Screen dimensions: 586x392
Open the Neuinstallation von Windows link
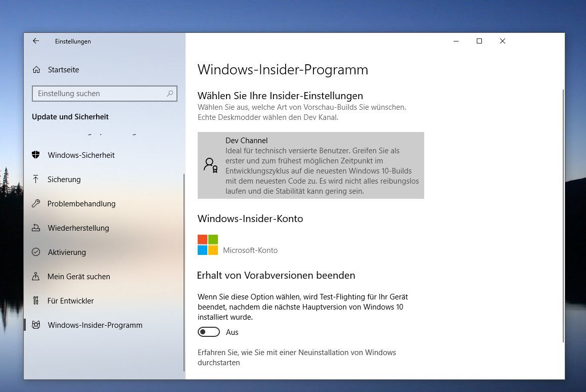click(x=297, y=358)
